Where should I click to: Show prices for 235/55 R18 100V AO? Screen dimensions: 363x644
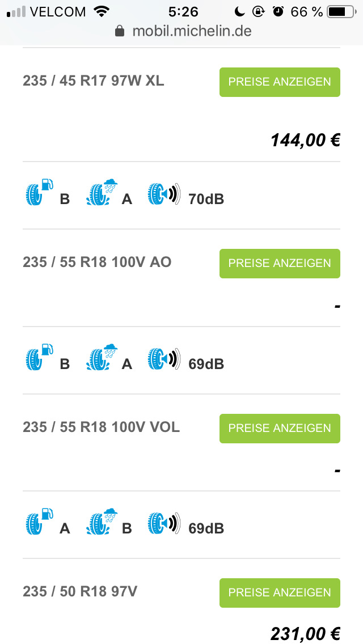pos(280,264)
